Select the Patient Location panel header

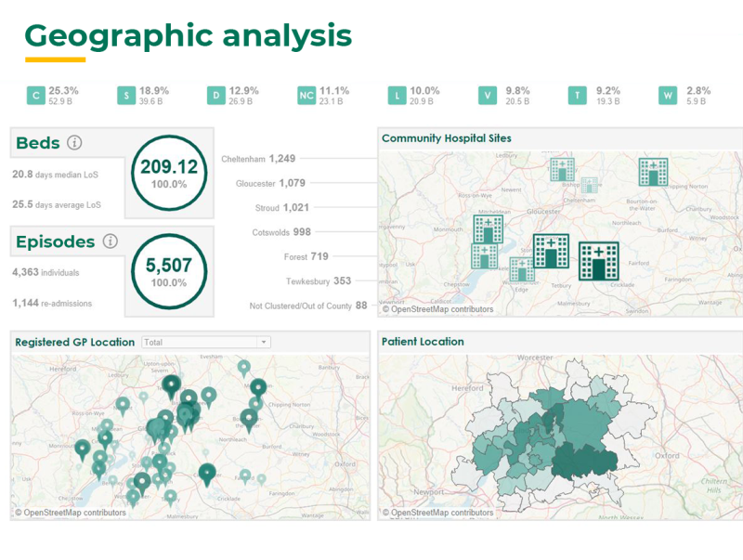(x=421, y=342)
